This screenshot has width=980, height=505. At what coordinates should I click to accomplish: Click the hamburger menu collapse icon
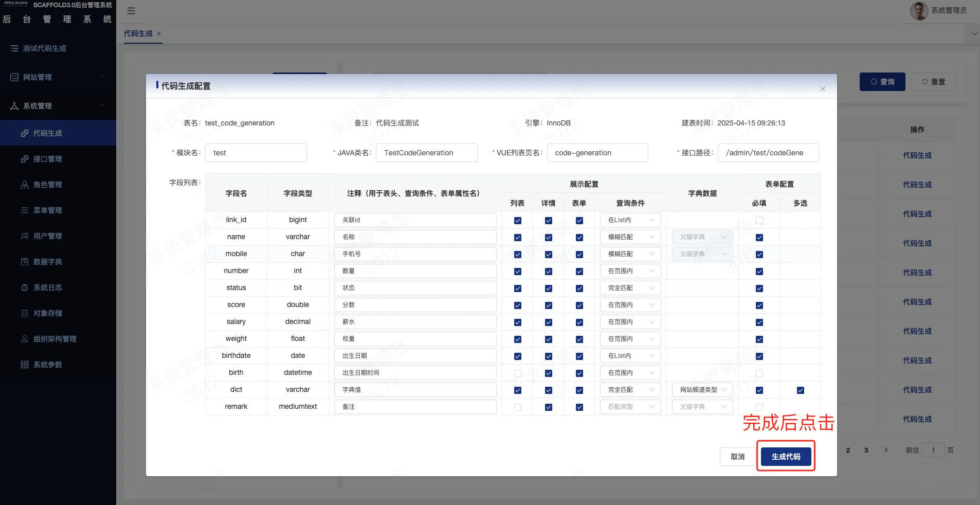pyautogui.click(x=131, y=11)
